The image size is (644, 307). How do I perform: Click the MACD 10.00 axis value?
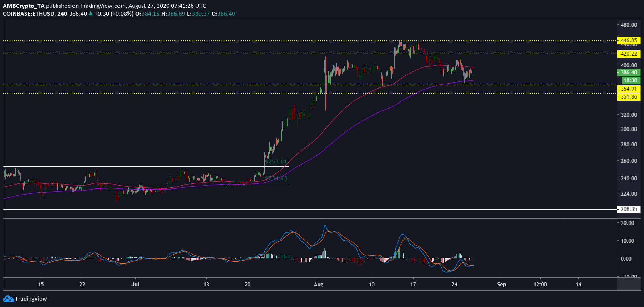[x=627, y=241]
